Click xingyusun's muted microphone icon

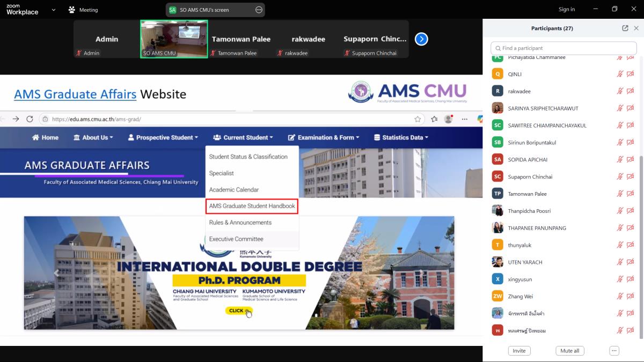tap(620, 279)
